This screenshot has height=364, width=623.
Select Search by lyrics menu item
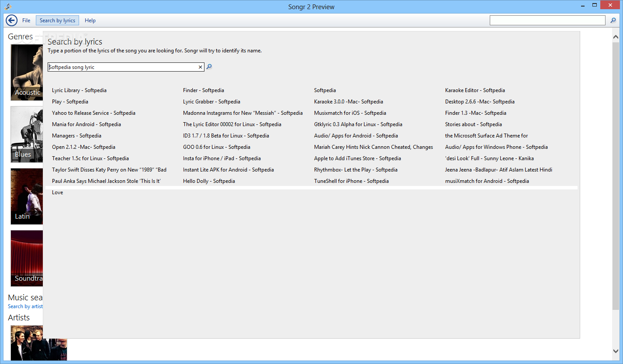point(57,21)
